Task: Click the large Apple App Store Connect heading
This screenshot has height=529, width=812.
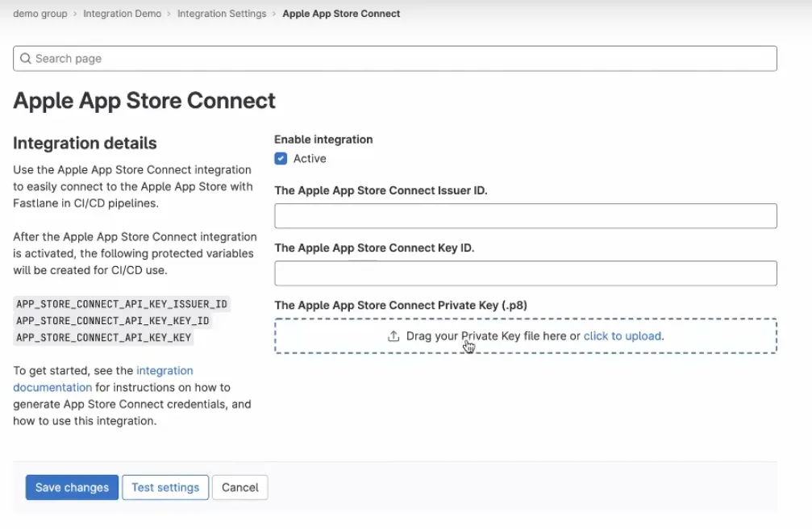Action: coord(144,101)
